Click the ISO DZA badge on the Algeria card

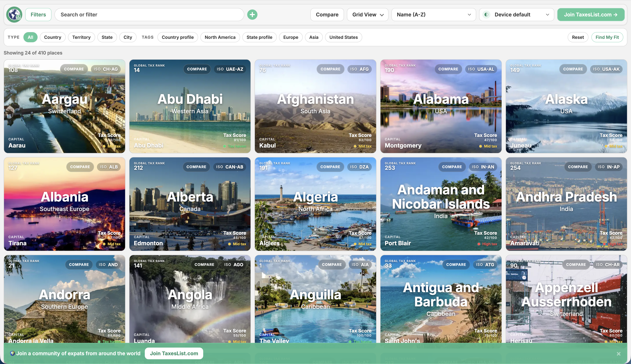click(359, 167)
